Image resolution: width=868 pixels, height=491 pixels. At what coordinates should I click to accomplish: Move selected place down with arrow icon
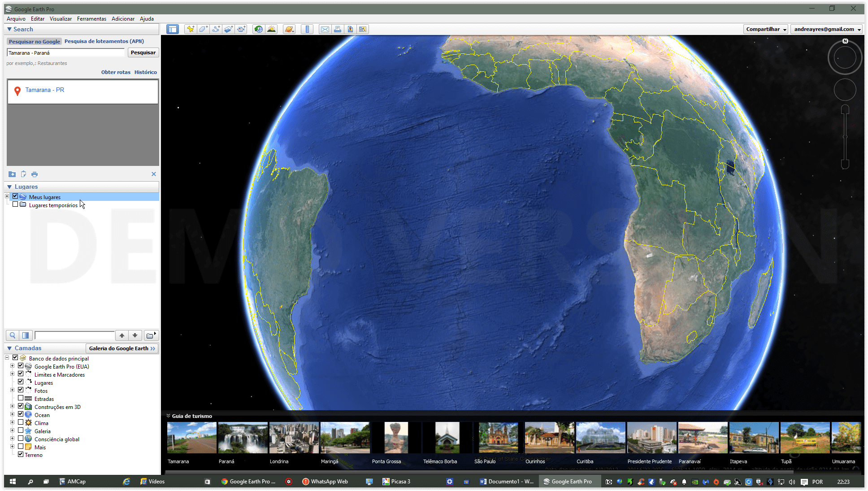[135, 335]
